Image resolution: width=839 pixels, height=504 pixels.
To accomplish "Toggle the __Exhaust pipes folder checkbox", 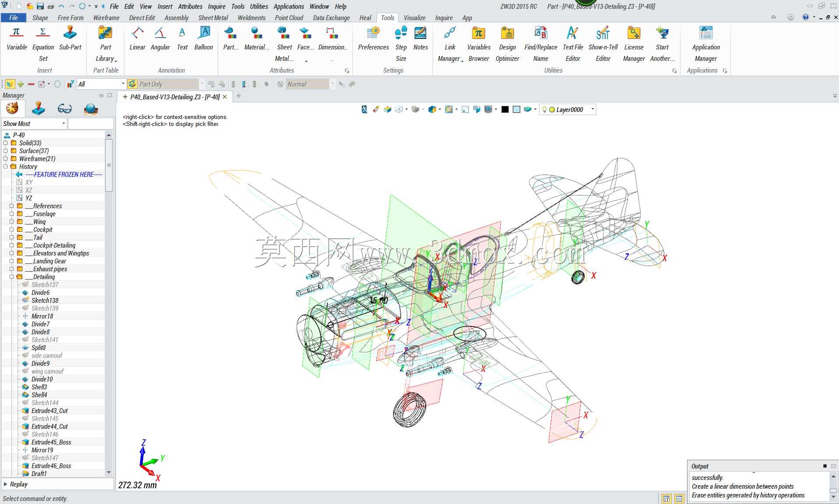I will click(12, 269).
